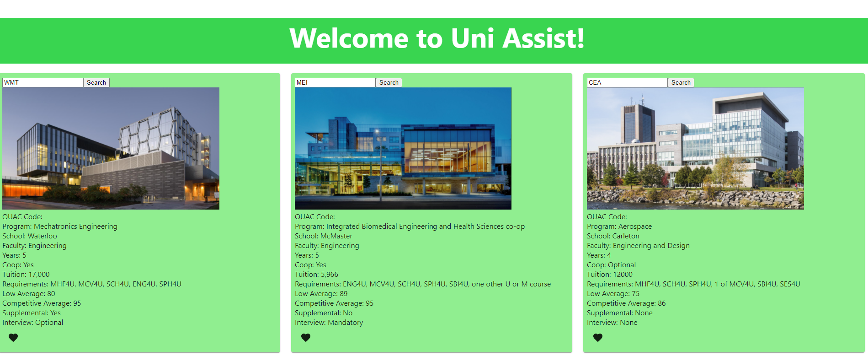Click the Competitive Average: 86 line
The height and width of the screenshot is (356, 868).
[x=626, y=303]
